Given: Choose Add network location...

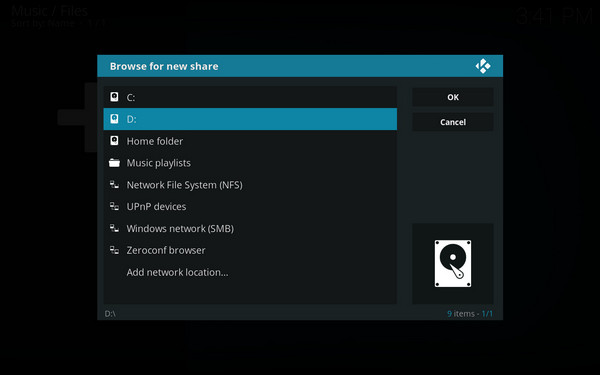Looking at the screenshot, I should [250, 272].
